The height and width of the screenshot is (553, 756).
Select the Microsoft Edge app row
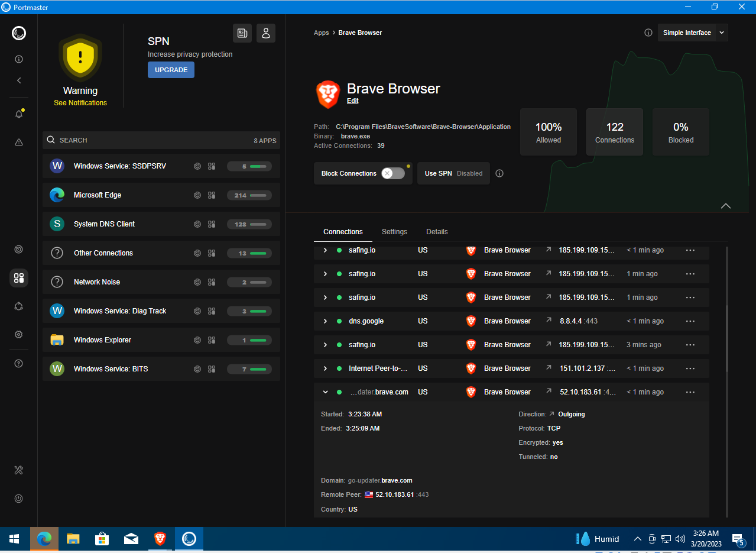[x=161, y=195]
